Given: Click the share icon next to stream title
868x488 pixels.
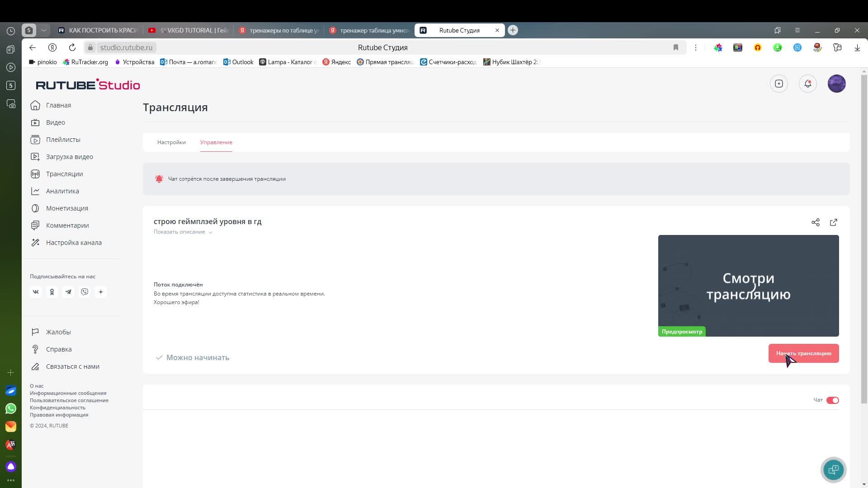Looking at the screenshot, I should pyautogui.click(x=816, y=222).
